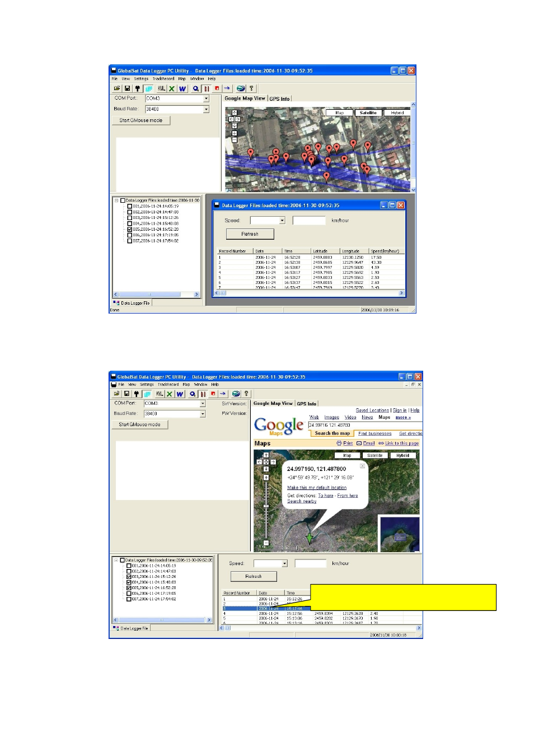Screen dimensions: 534x756
Task: Switch red-marker map to Hybrid view
Action: [x=397, y=113]
